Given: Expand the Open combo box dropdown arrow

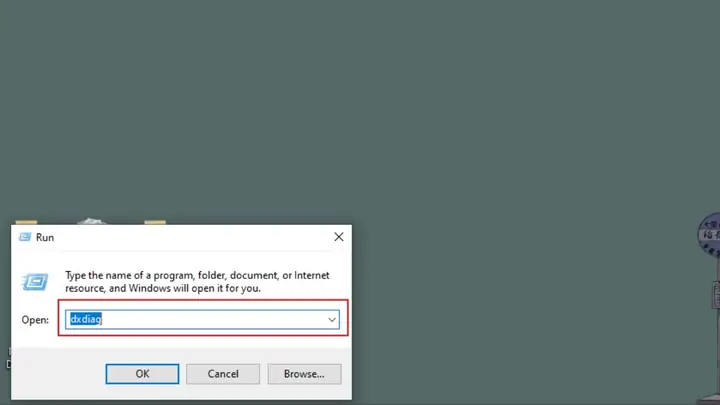Looking at the screenshot, I should coord(331,319).
